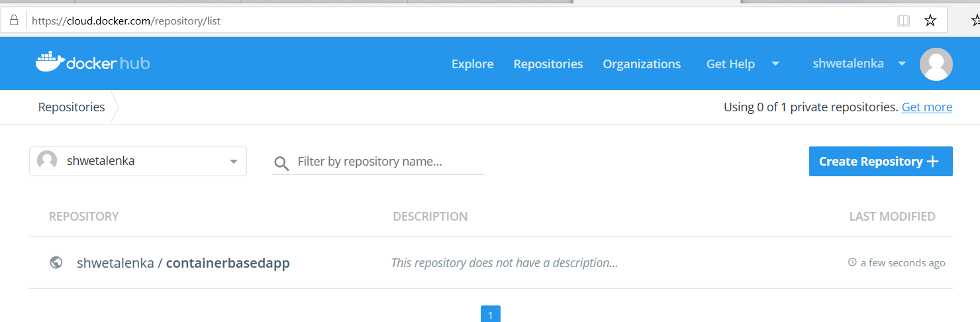Click avatar inside shwetalenka namespace selector

pos(47,161)
